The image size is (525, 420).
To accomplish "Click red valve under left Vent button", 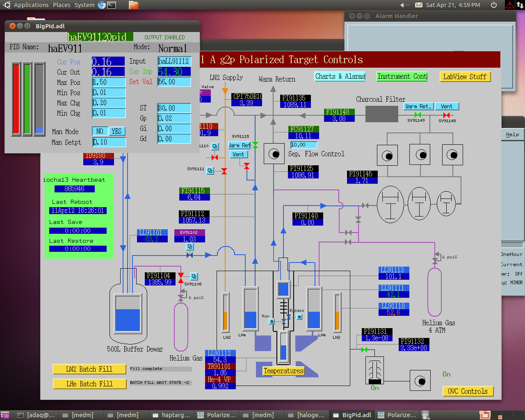I will [x=247, y=166].
